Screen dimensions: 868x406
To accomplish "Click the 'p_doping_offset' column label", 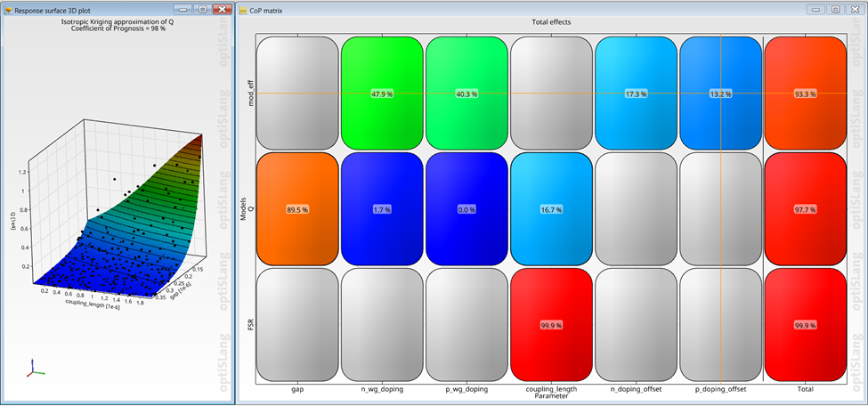I will point(720,389).
